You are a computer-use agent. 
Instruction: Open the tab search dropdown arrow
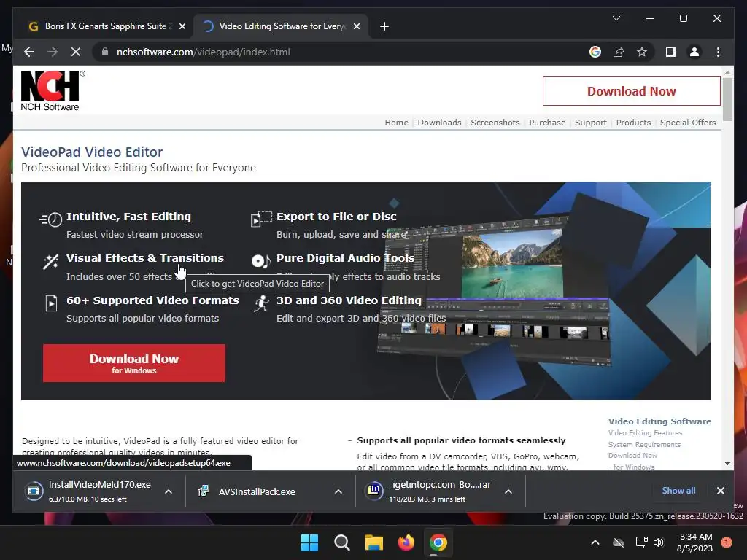coord(616,18)
